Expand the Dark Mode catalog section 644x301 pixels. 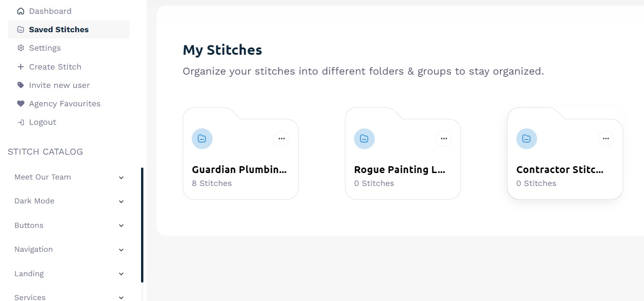point(121,202)
